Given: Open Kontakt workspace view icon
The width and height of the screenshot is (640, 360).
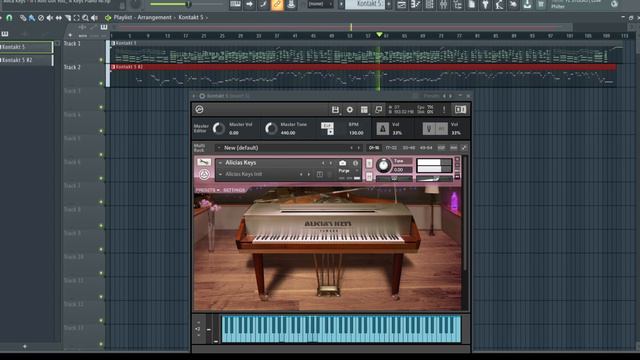Looking at the screenshot, I should [364, 109].
